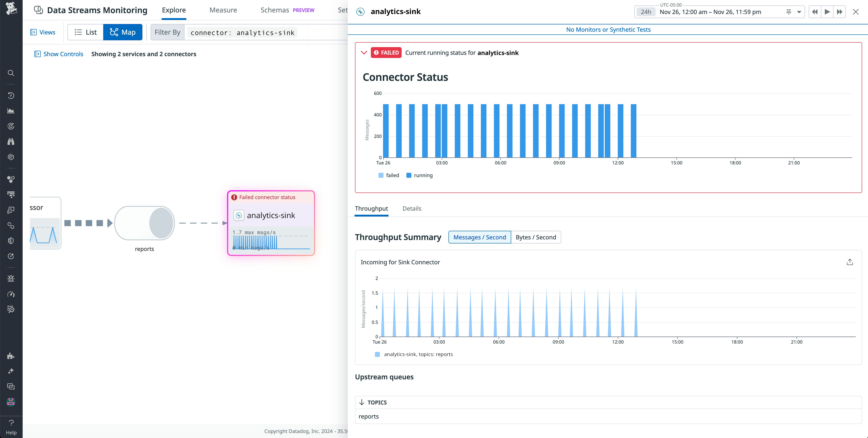Open the Measure tab
The height and width of the screenshot is (438, 868).
(x=223, y=10)
